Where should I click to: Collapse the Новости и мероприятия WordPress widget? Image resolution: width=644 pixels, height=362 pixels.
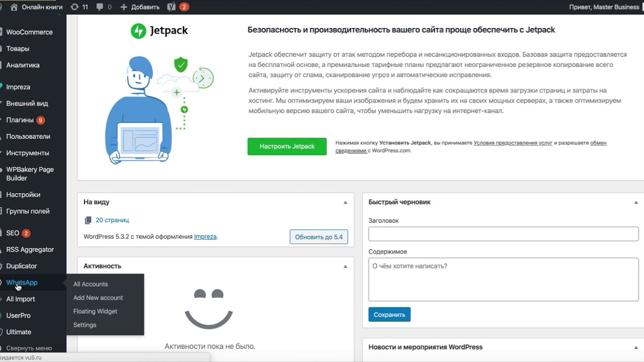(636, 347)
